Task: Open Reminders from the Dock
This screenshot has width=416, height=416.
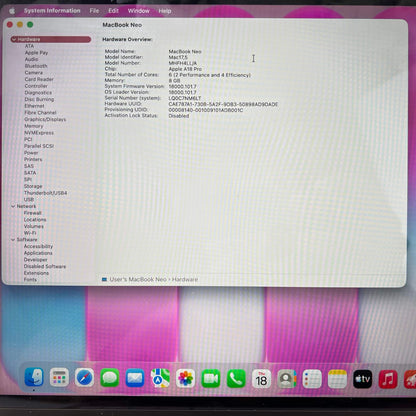Action: pyautogui.click(x=312, y=379)
